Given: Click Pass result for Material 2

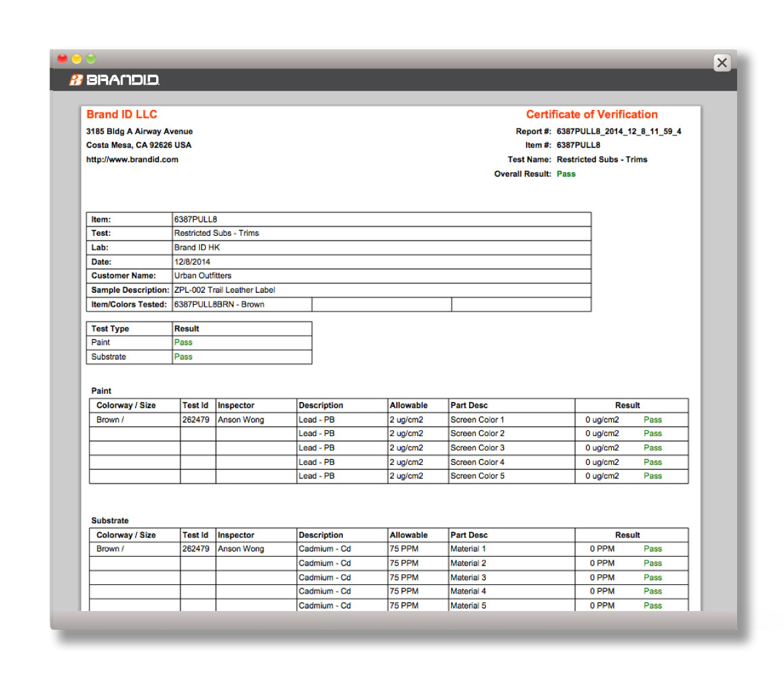Looking at the screenshot, I should (x=653, y=563).
